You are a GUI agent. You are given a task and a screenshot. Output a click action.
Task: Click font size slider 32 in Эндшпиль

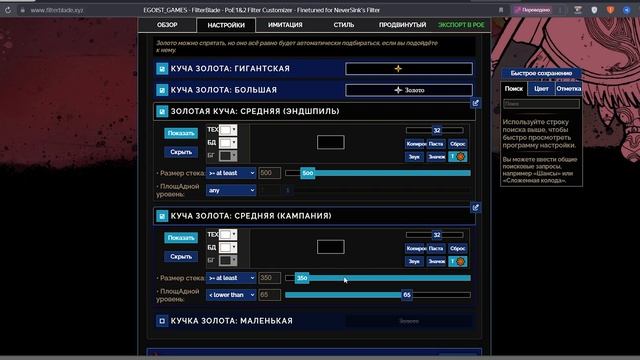coord(436,130)
